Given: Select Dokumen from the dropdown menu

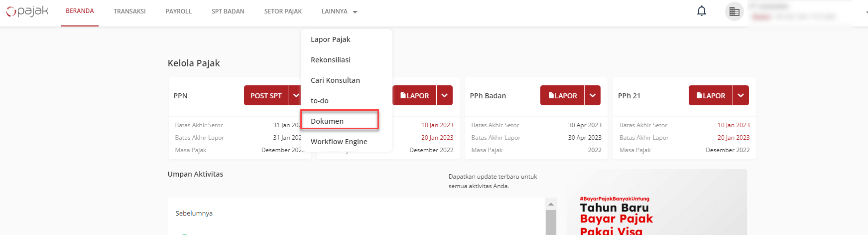Looking at the screenshot, I should (x=327, y=121).
